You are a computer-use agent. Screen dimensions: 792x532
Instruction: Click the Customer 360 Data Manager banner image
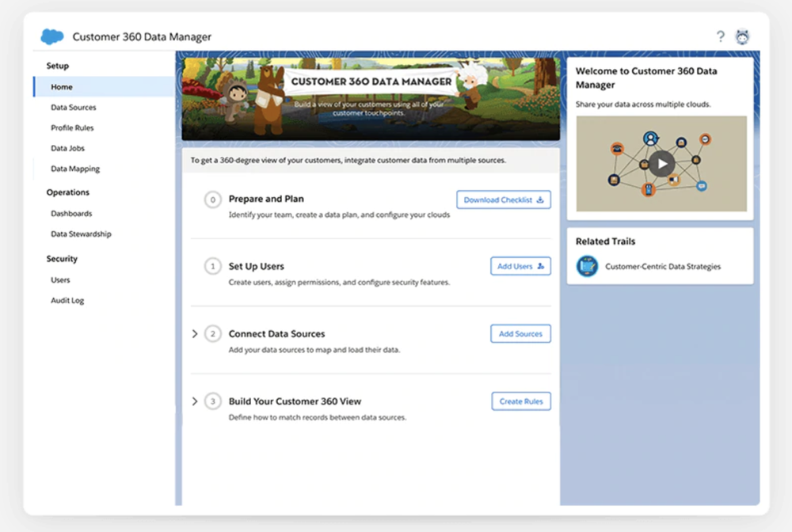(x=371, y=98)
